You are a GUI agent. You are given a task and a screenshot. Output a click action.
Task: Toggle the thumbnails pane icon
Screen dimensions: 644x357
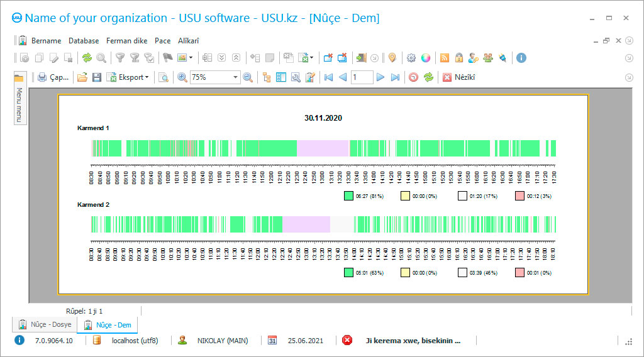pyautogui.click(x=281, y=77)
